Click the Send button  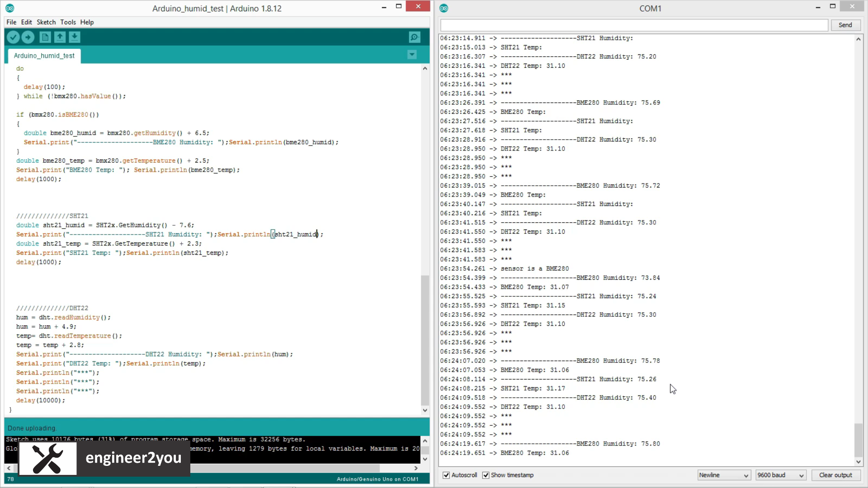pyautogui.click(x=845, y=25)
